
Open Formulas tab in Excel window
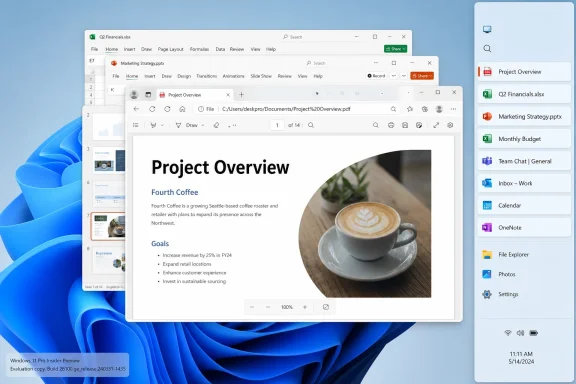[199, 49]
